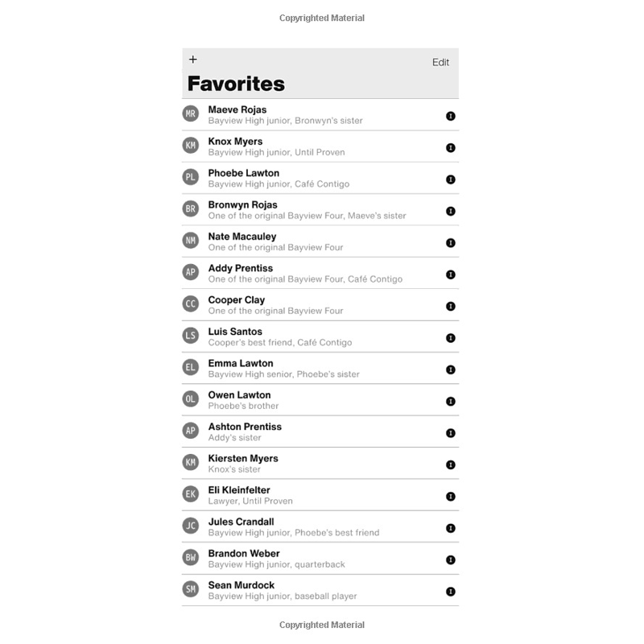Open Ashton Prentiss favorite entry
The height and width of the screenshot is (644, 644).
[320, 431]
